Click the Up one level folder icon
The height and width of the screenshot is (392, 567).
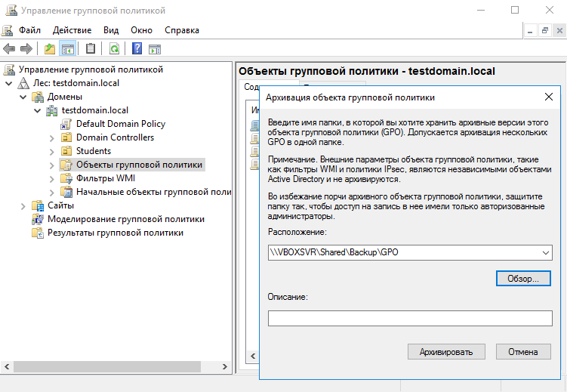point(50,49)
